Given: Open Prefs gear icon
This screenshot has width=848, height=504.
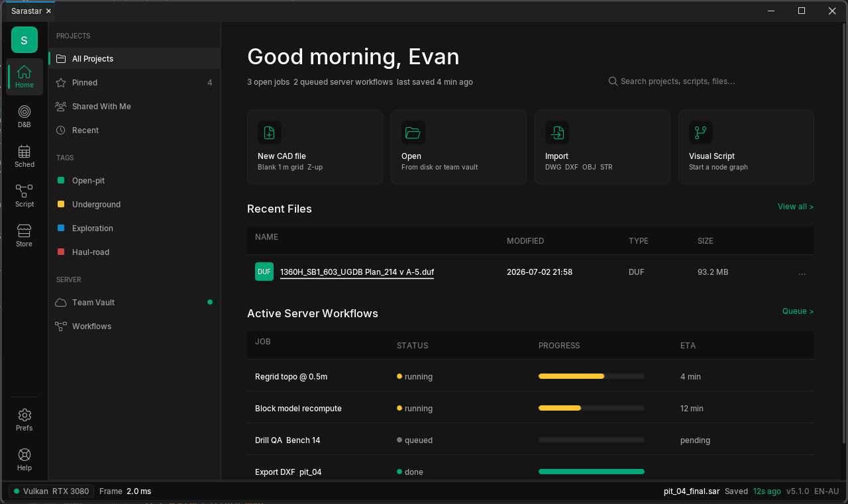Looking at the screenshot, I should pos(25,415).
